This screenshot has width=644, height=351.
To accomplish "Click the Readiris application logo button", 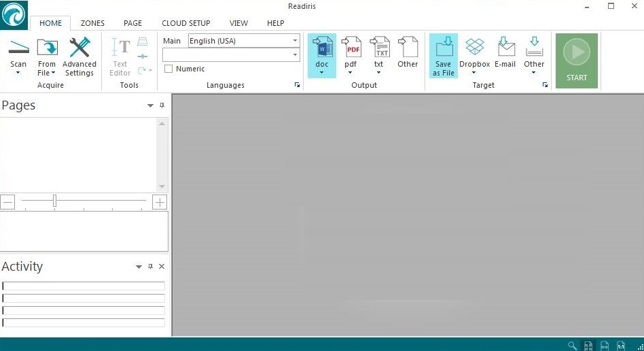I will (x=14, y=15).
